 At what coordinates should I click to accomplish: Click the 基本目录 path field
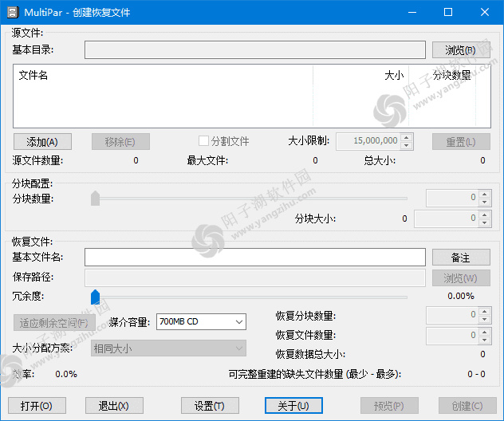(x=255, y=49)
